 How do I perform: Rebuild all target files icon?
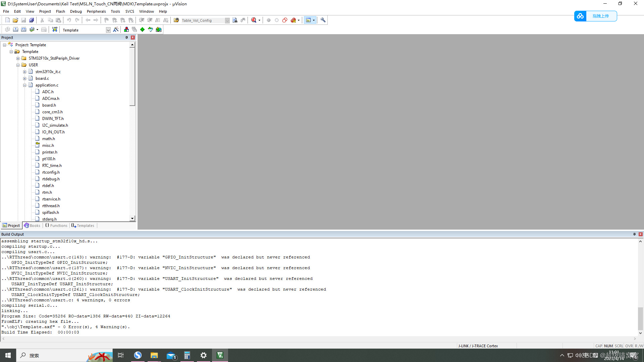pos(23,29)
